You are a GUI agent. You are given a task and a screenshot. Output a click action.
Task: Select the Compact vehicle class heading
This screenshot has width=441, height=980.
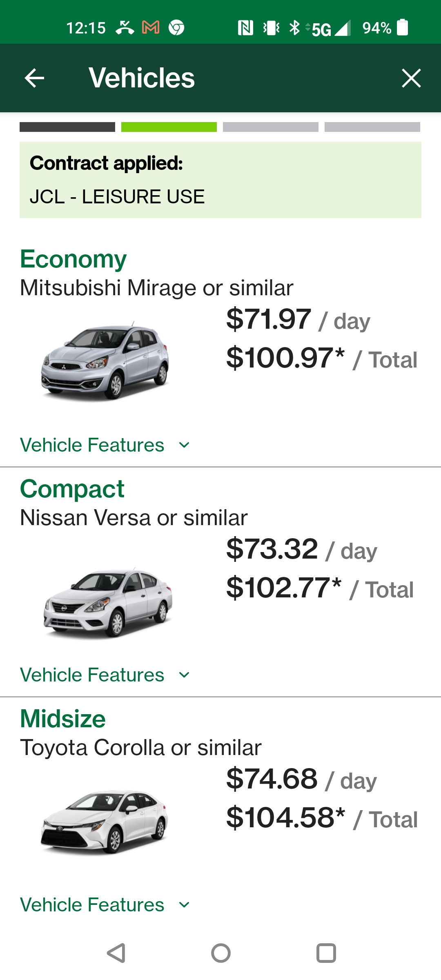coord(72,489)
